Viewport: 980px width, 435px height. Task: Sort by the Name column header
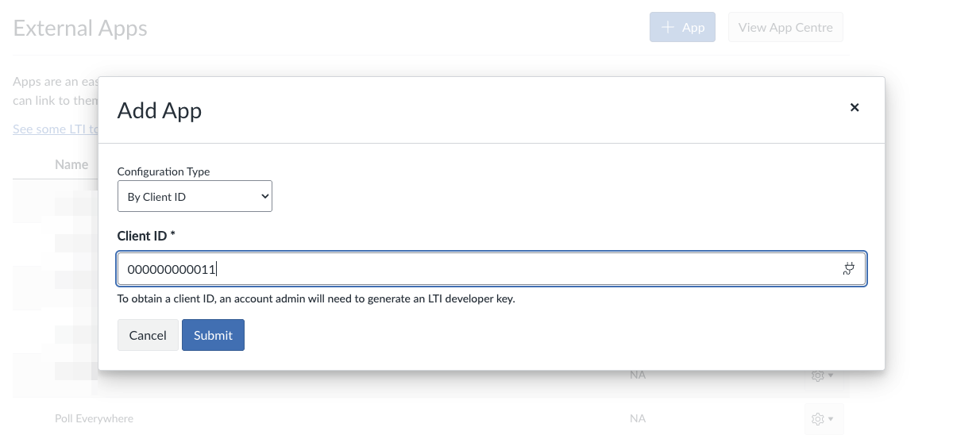tap(71, 164)
